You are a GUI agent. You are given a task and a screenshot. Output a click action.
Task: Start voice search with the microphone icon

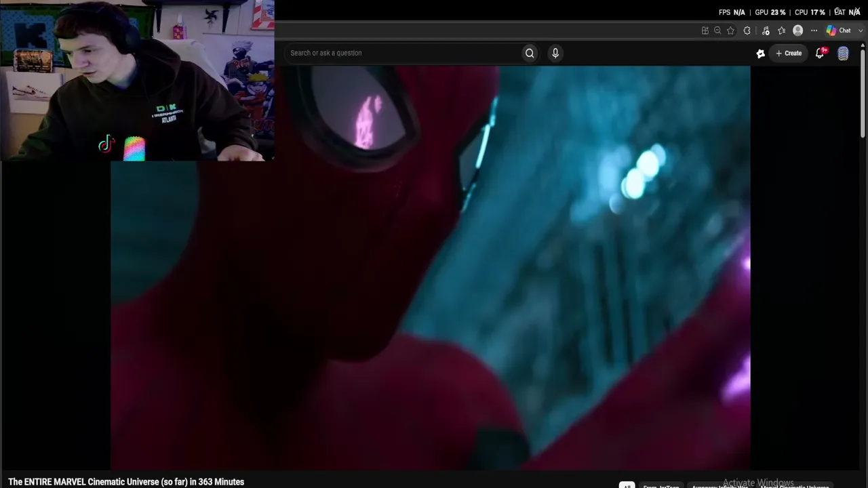point(555,53)
